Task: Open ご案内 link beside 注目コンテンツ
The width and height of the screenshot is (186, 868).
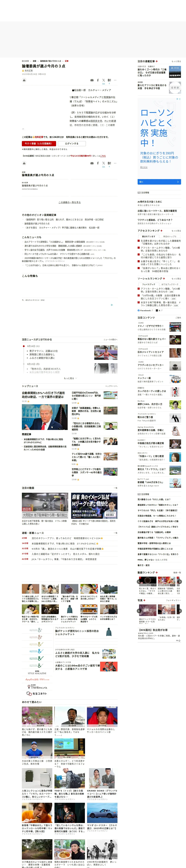Action: coord(178,317)
